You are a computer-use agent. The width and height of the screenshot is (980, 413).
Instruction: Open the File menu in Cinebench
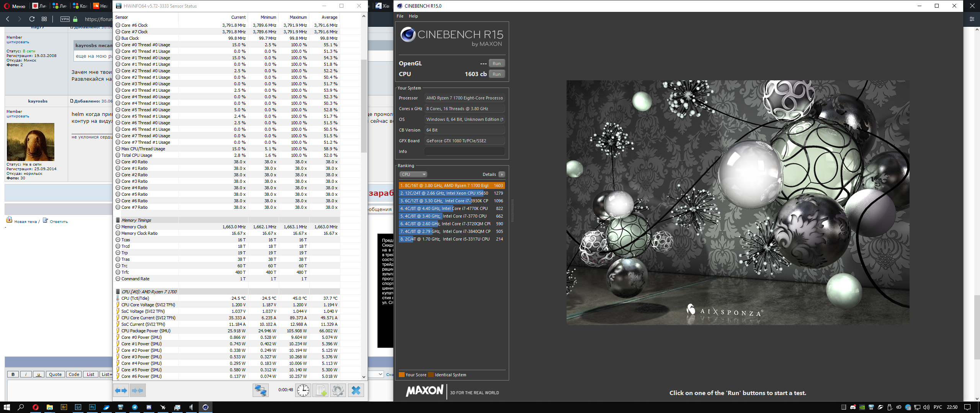tap(400, 16)
